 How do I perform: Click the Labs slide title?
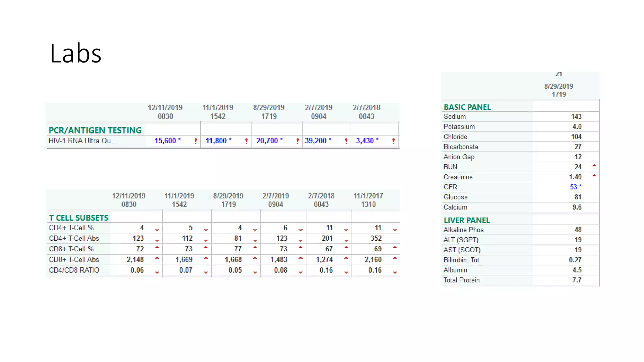[75, 53]
